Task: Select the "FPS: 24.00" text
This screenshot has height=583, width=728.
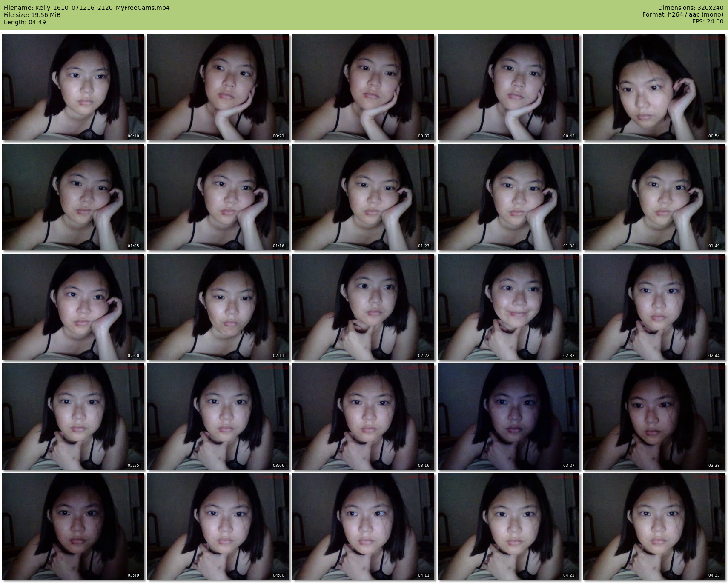Action: coord(708,21)
